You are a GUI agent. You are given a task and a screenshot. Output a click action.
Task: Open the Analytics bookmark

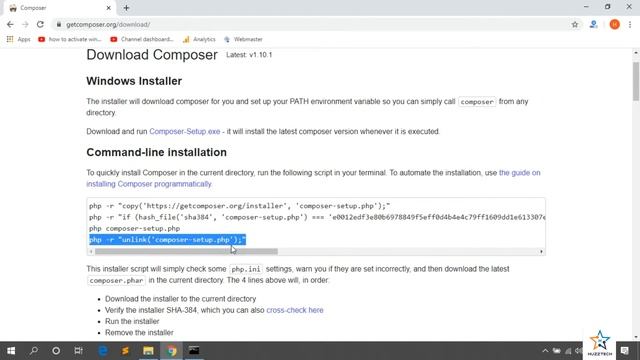(199, 39)
